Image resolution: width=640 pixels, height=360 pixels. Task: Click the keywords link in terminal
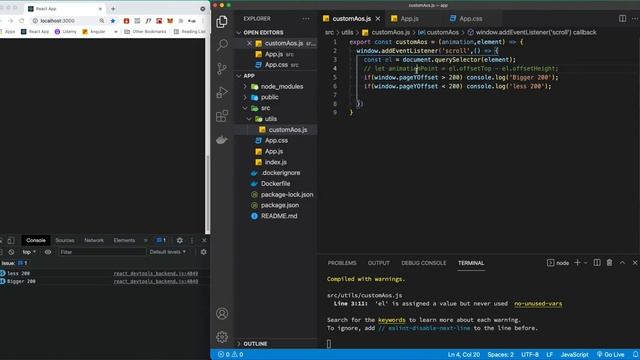tap(392, 320)
